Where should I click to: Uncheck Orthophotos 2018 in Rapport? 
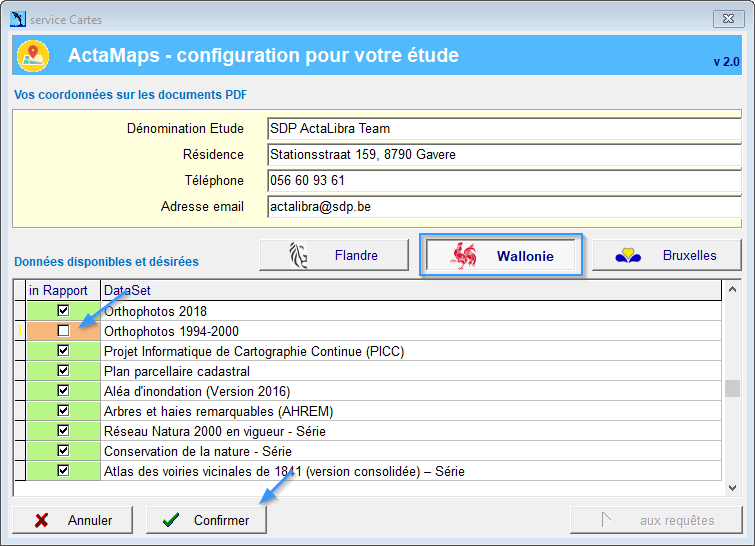63,311
